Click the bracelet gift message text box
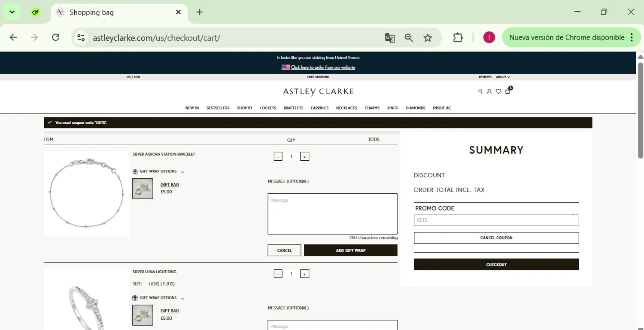644x330 pixels. [332, 214]
